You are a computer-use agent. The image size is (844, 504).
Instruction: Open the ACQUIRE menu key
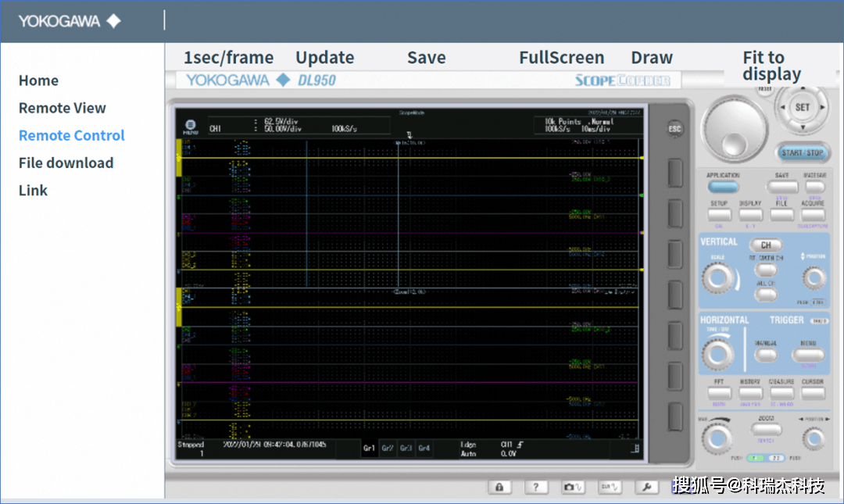[x=812, y=214]
